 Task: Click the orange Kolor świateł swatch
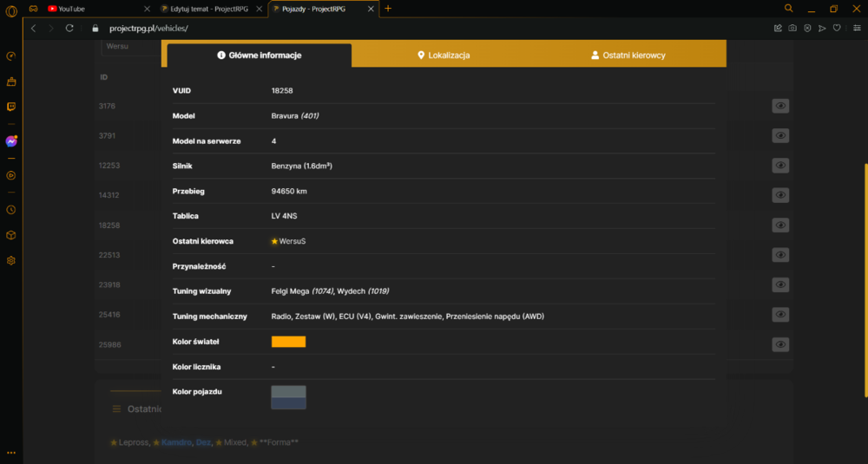pos(288,342)
